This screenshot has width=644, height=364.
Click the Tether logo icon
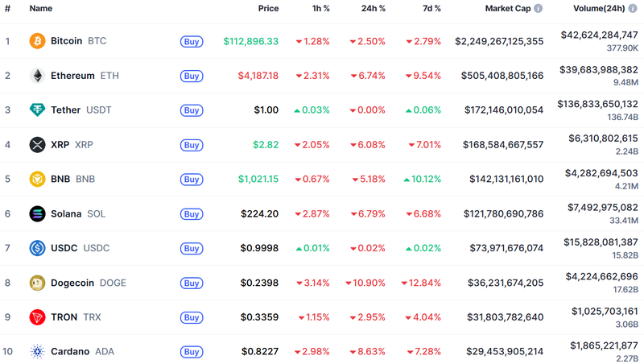pos(37,110)
